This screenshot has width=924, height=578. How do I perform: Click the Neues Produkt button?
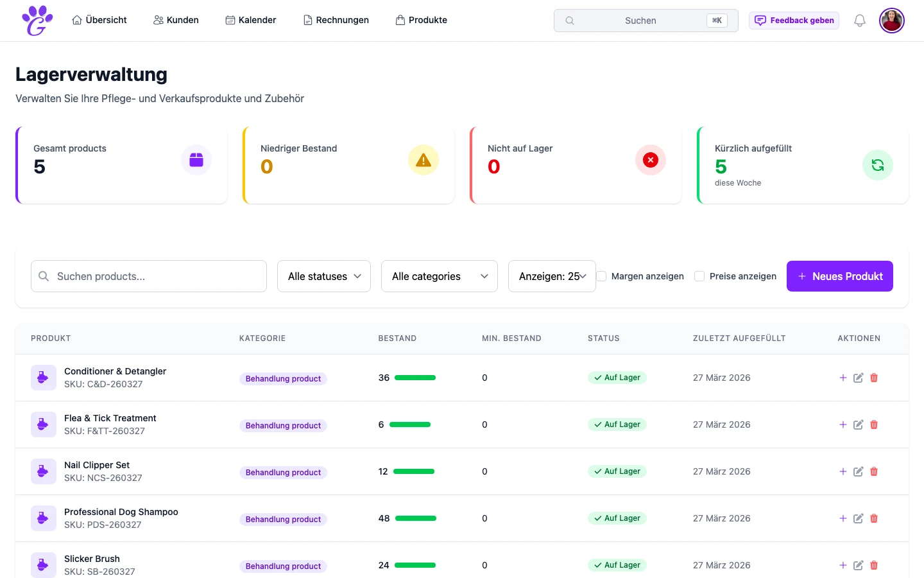pos(839,276)
